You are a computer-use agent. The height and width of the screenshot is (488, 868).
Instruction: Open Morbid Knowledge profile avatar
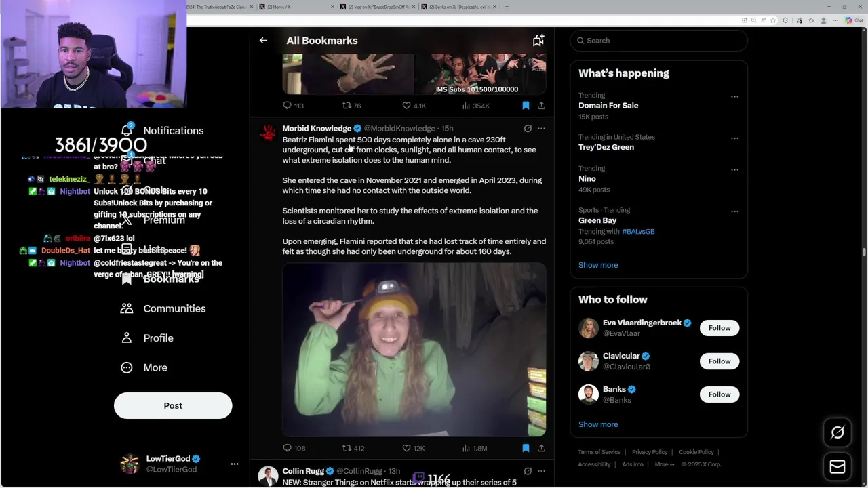coord(269,133)
